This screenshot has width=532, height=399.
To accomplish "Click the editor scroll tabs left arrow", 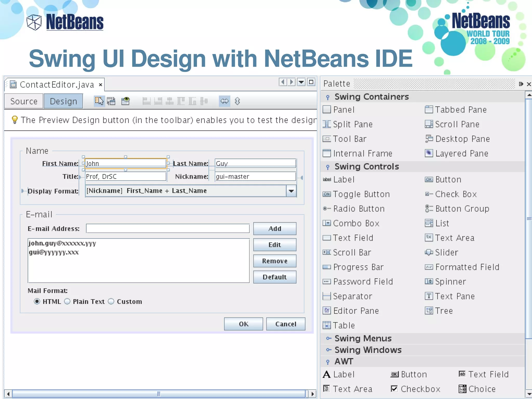I will tap(283, 82).
